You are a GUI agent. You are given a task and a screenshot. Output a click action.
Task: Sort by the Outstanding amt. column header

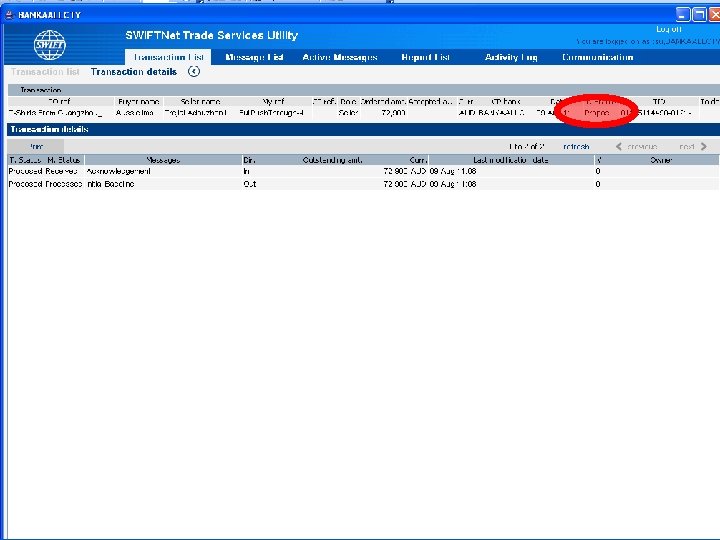pyautogui.click(x=332, y=160)
